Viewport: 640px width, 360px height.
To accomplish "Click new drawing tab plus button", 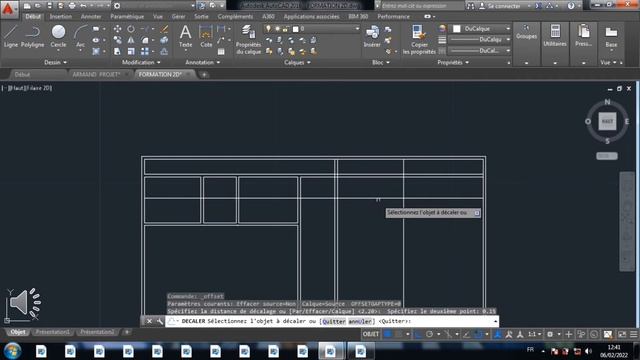I will (x=204, y=74).
